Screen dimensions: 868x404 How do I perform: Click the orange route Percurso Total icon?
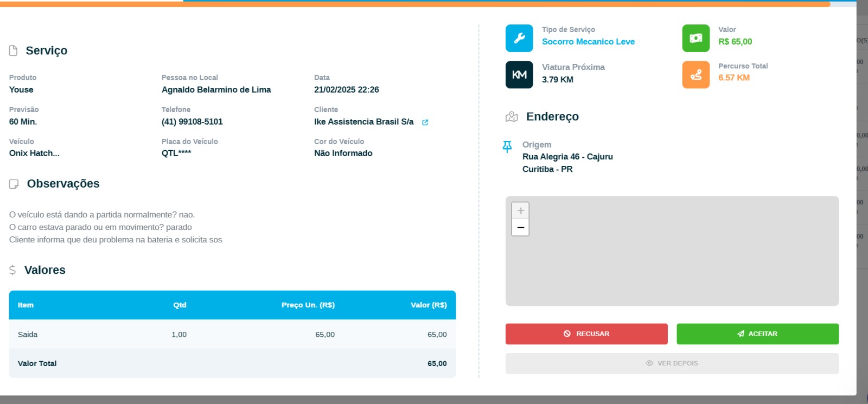[695, 75]
